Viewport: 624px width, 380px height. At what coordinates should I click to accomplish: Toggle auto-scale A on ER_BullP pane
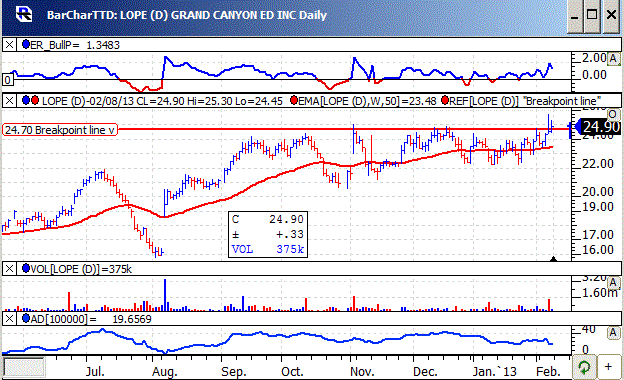click(614, 58)
